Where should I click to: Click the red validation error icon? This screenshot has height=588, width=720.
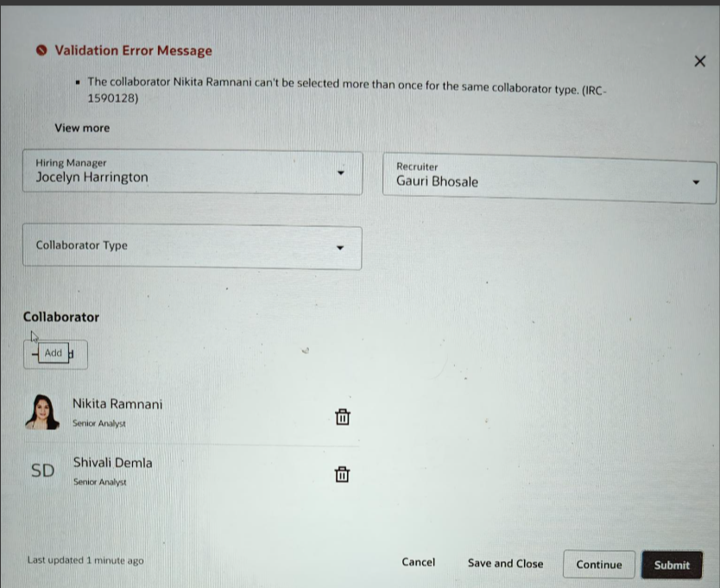41,50
